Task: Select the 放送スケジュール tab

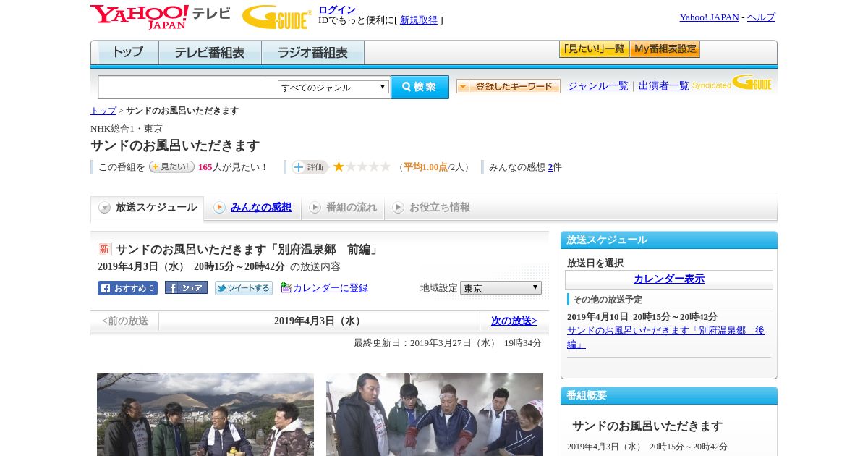Action: (x=148, y=208)
